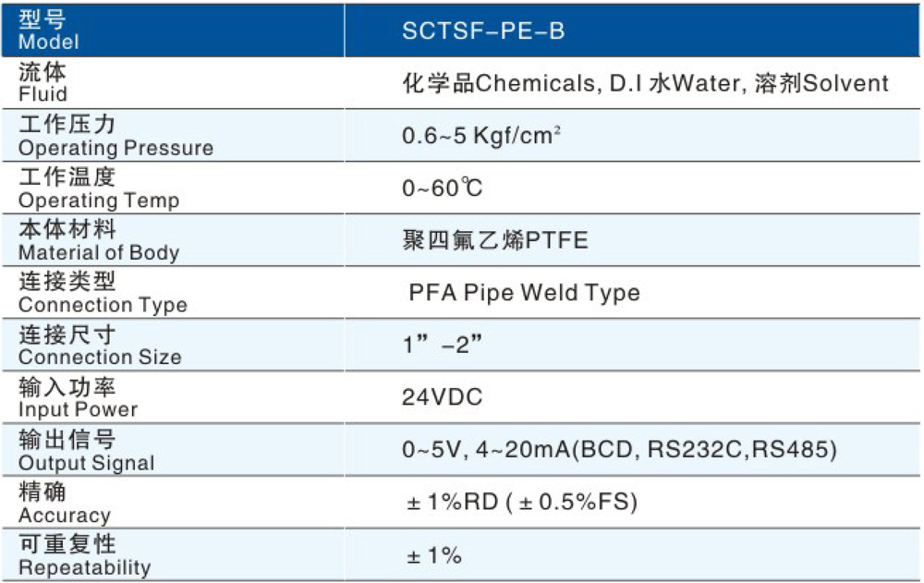Click the SCTSF-PE-B model number

point(483,31)
